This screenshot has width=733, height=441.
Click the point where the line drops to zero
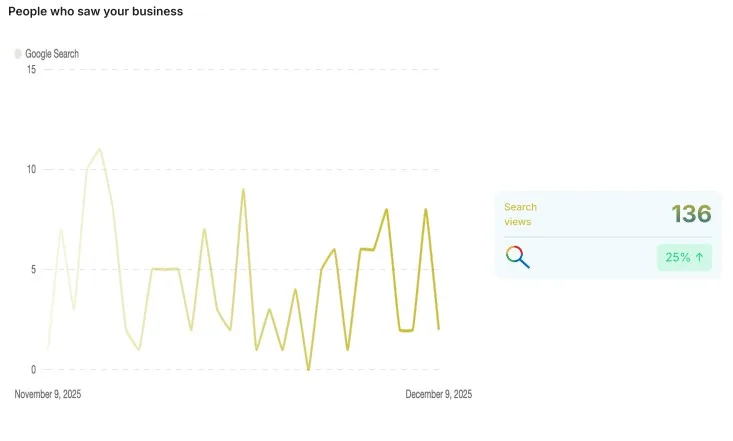point(308,369)
